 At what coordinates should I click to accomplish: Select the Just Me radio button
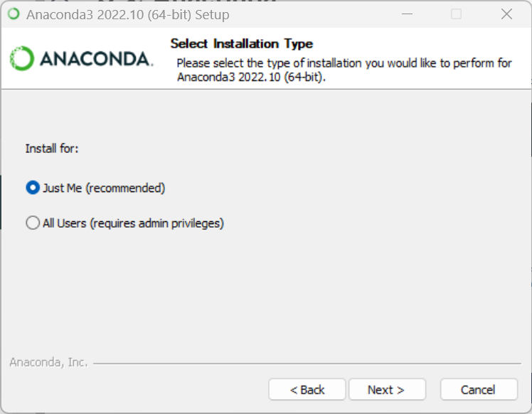[33, 188]
